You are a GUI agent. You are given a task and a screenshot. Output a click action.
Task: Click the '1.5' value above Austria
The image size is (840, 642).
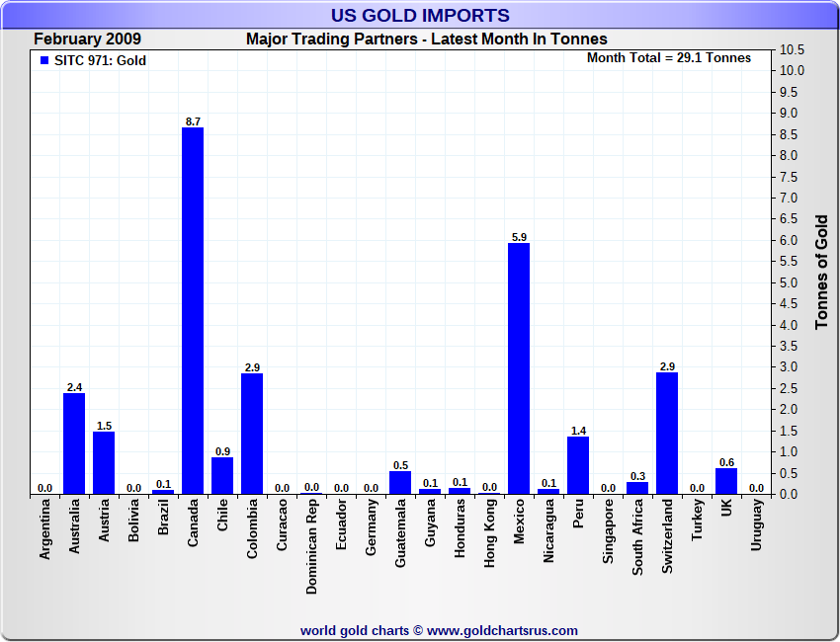pyautogui.click(x=104, y=426)
